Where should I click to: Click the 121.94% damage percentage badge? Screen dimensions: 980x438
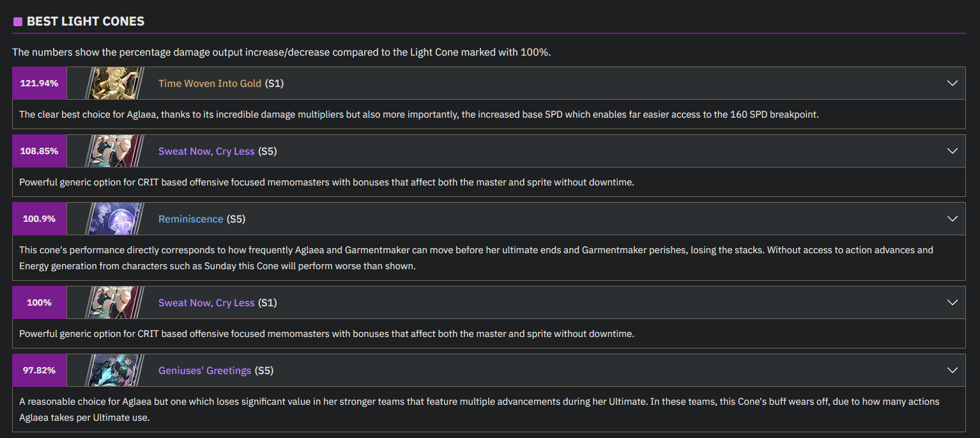[39, 83]
